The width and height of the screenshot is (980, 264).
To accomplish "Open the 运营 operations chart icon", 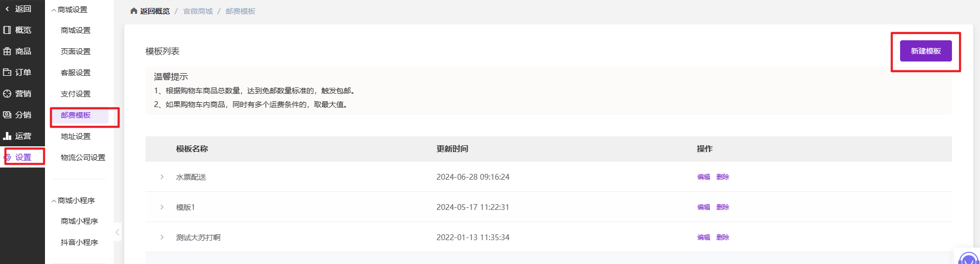I will pos(7,136).
